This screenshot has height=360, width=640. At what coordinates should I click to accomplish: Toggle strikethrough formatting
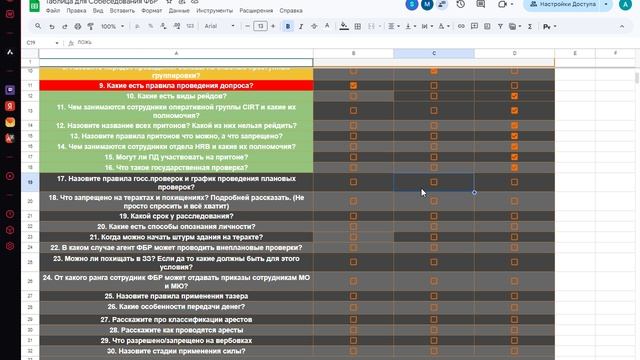pyautogui.click(x=314, y=26)
